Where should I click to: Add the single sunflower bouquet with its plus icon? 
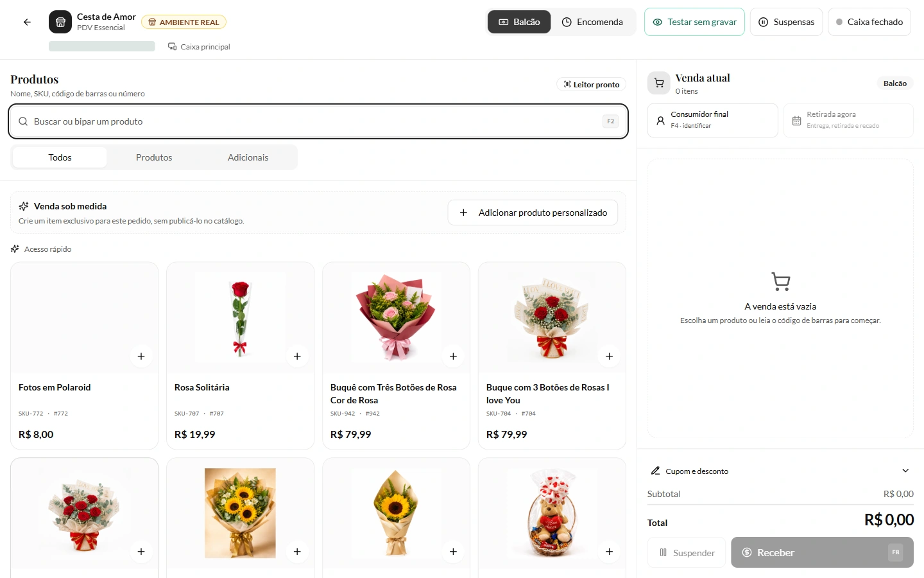click(x=453, y=552)
